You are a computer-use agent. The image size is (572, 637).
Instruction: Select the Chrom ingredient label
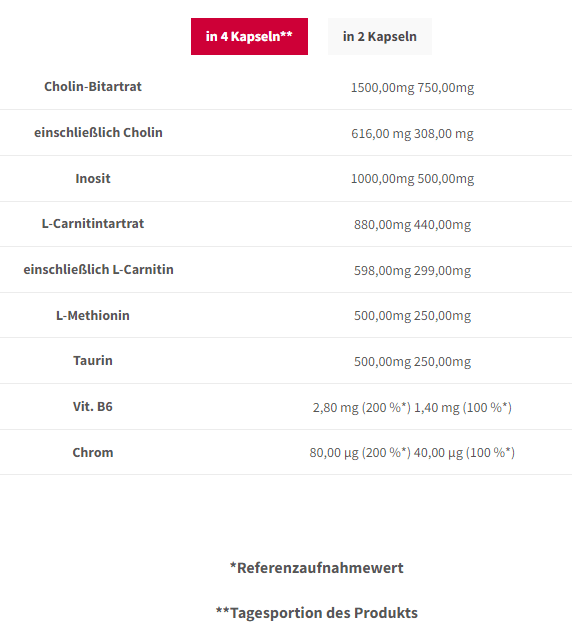point(93,452)
